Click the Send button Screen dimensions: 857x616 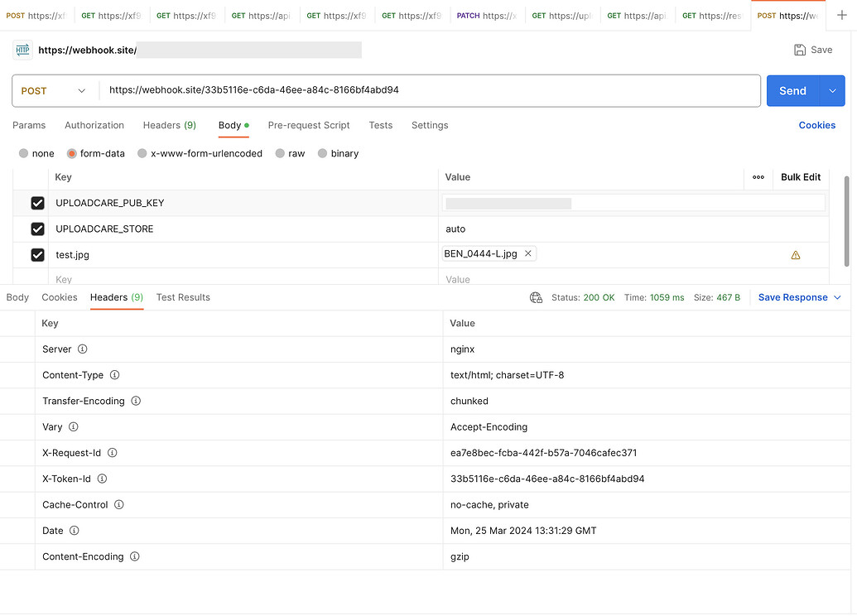(x=792, y=91)
